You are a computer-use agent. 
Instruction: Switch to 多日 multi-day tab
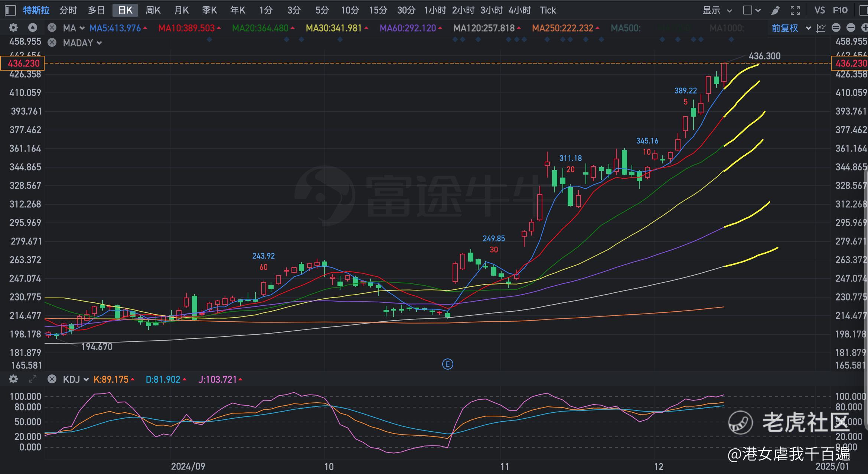point(96,10)
